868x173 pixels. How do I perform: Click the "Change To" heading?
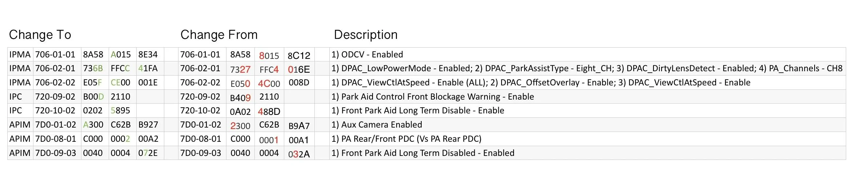pyautogui.click(x=40, y=35)
